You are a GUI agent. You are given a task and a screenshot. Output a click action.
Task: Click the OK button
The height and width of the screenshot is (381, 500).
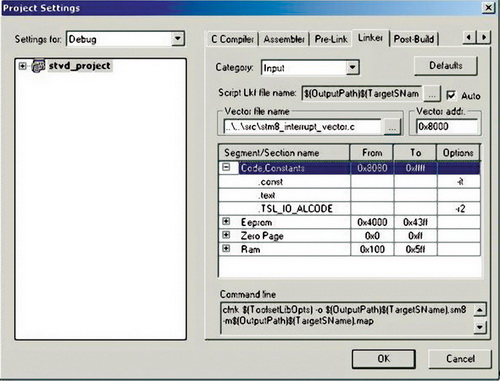point(384,359)
